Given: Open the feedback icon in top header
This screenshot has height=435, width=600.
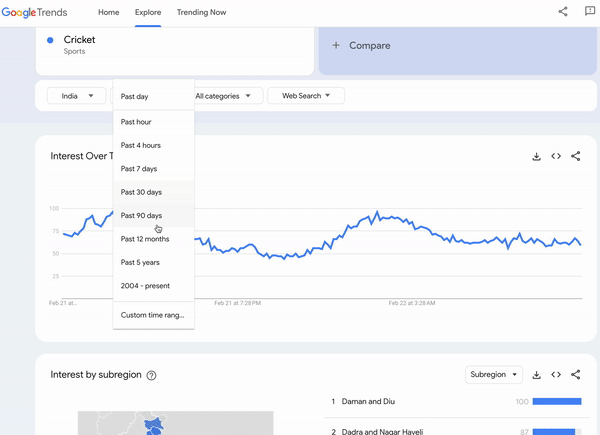Looking at the screenshot, I should (590, 11).
